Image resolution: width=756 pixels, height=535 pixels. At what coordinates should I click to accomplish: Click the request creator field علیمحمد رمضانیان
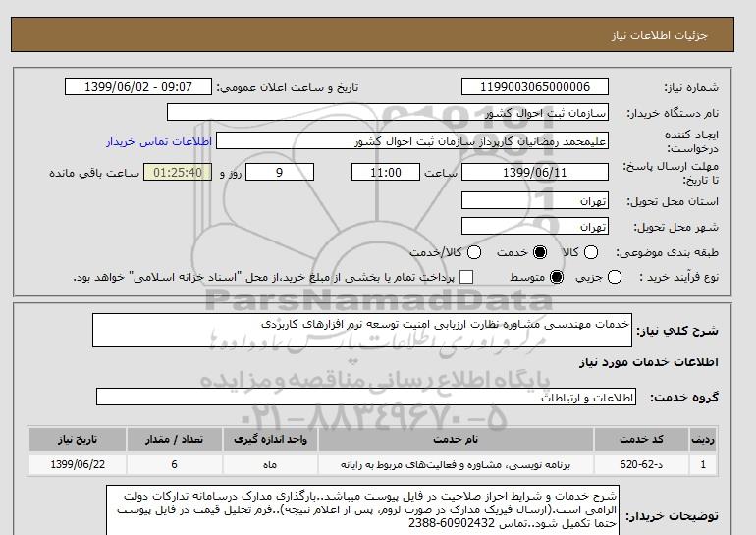click(411, 140)
